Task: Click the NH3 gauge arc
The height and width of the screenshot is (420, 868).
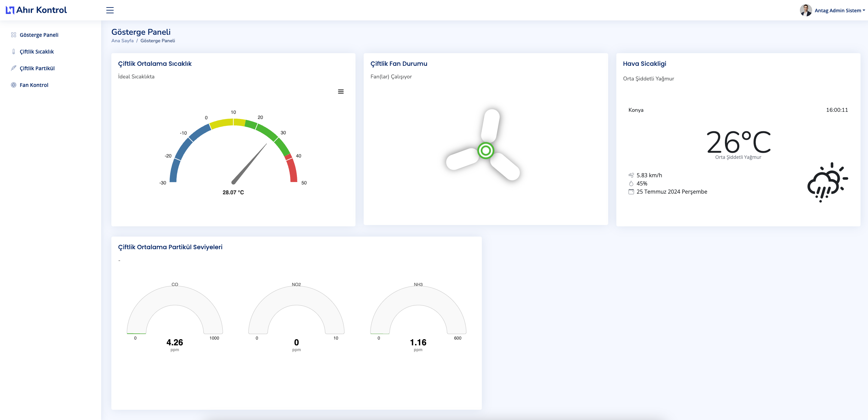Action: coord(418,296)
